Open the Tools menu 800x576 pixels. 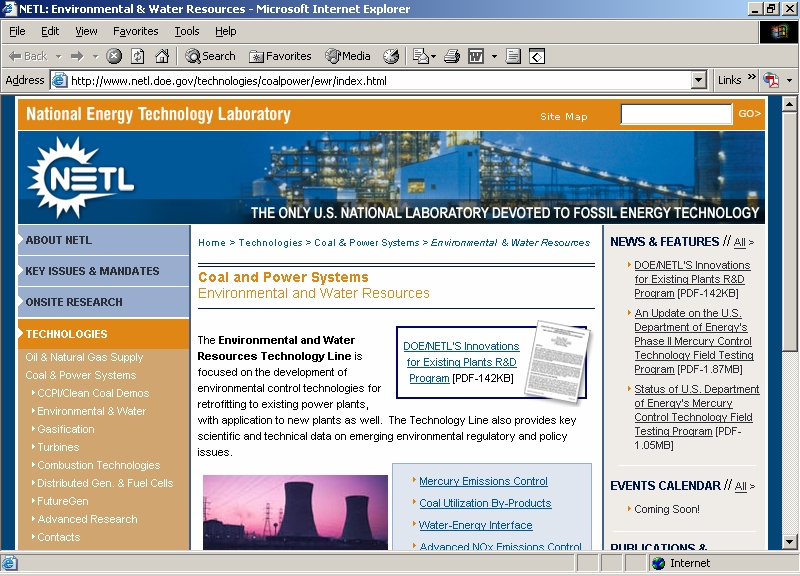[187, 32]
